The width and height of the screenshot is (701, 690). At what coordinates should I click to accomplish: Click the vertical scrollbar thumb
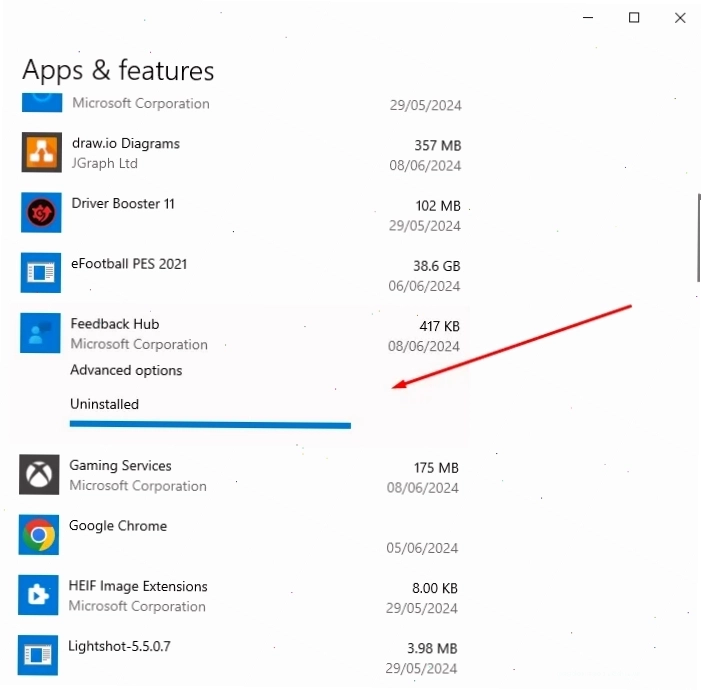point(698,238)
